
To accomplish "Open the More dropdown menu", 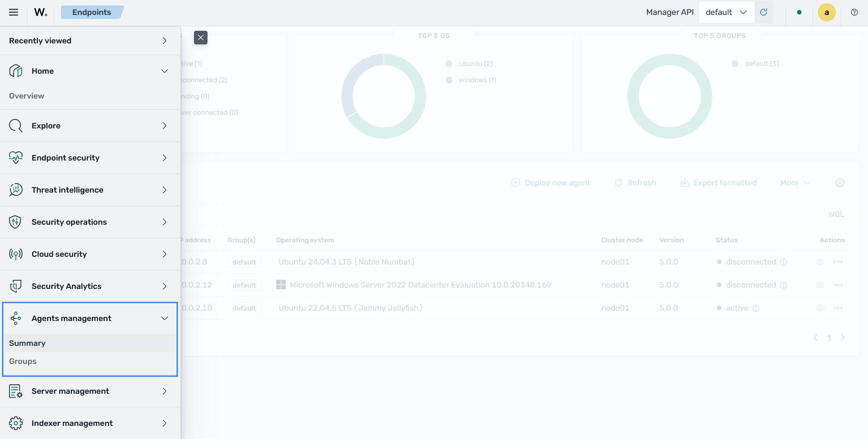I will [796, 183].
